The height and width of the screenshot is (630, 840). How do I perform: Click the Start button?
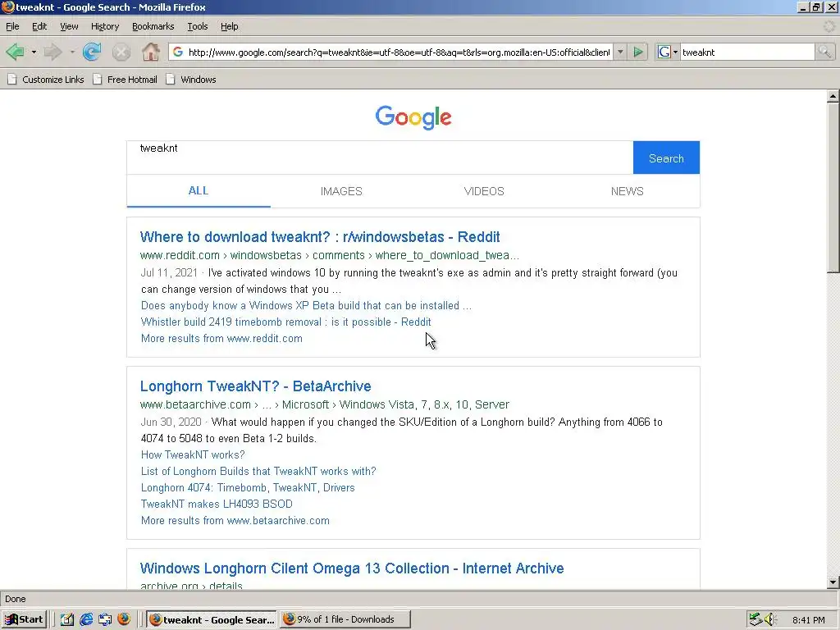25,620
